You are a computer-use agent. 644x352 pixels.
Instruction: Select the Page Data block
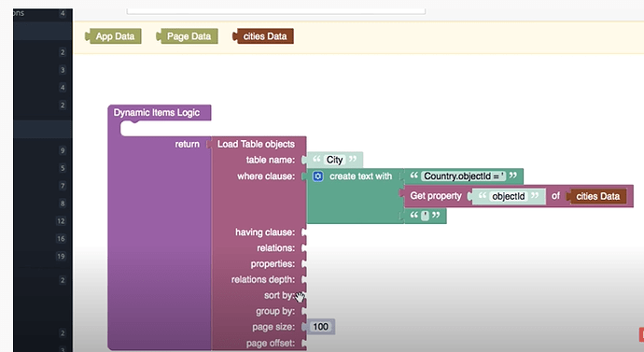188,36
